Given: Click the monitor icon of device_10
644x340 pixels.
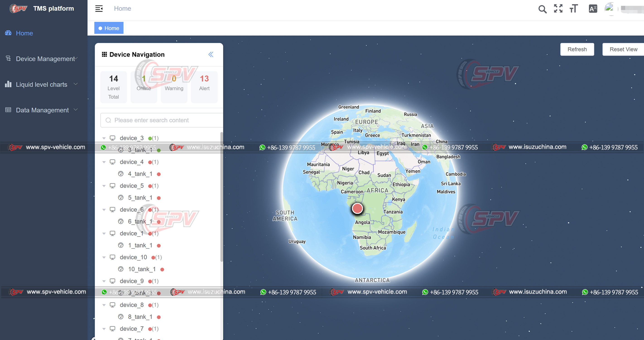Looking at the screenshot, I should coord(113,257).
